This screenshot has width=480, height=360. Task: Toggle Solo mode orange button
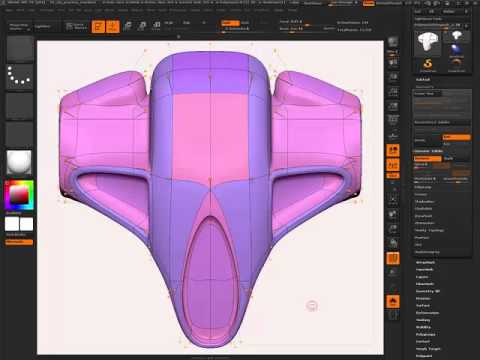click(393, 302)
